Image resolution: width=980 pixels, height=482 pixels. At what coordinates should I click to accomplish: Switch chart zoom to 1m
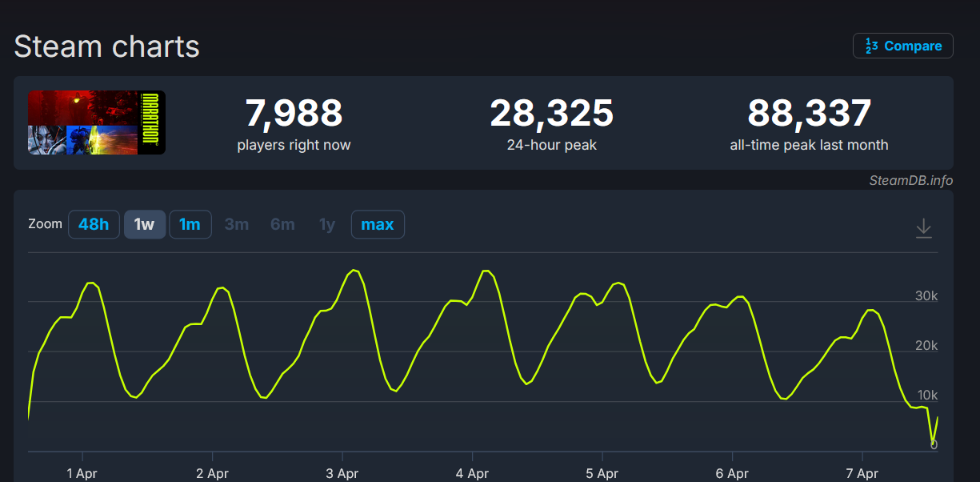pos(190,224)
